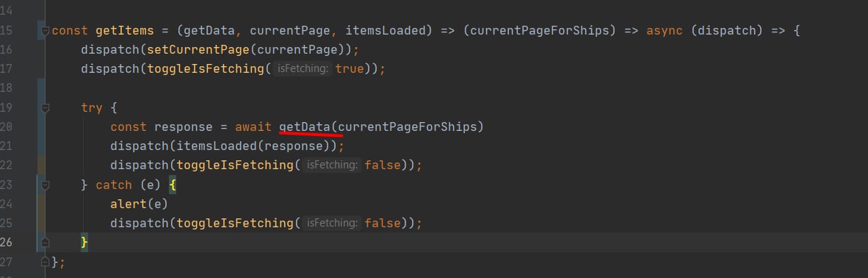Viewport: 868px width, 278px height.
Task: Click the false value on line 25
Action: (383, 223)
